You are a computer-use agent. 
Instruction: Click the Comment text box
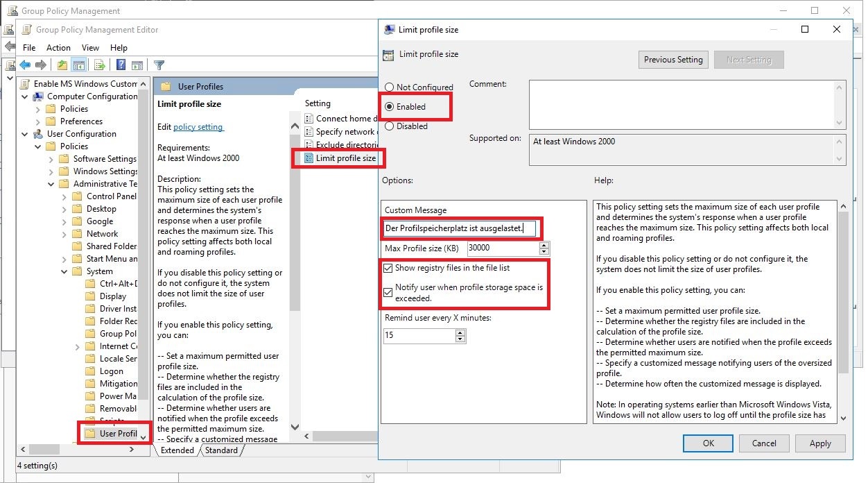682,104
